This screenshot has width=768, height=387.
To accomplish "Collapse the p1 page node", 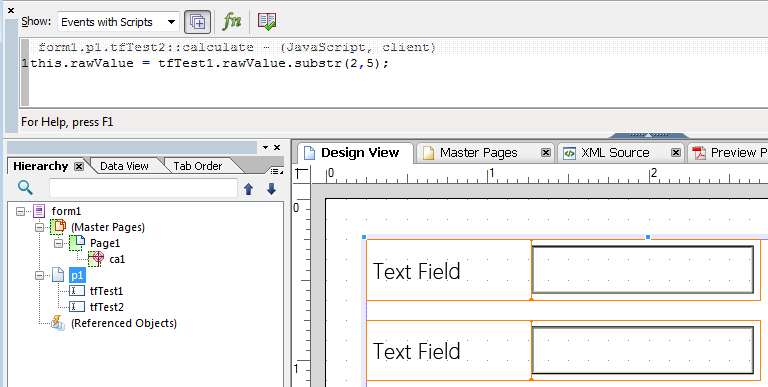I will pyautogui.click(x=40, y=276).
